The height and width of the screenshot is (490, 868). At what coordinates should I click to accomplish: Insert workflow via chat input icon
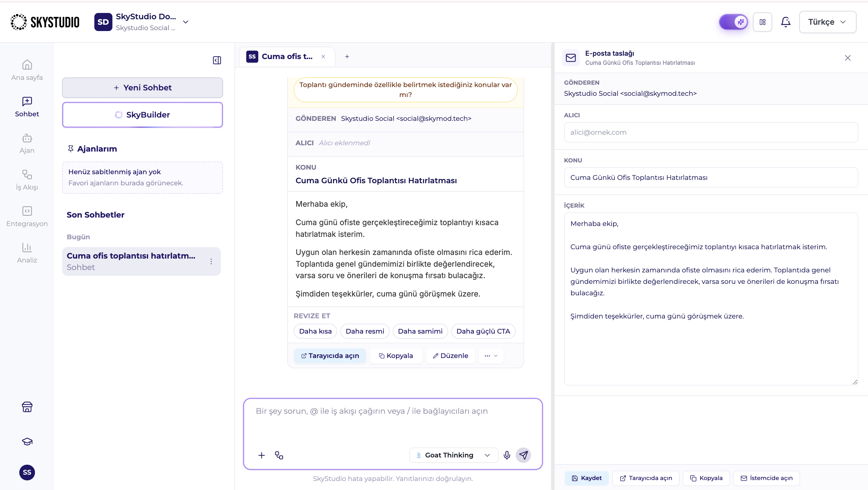coord(279,455)
